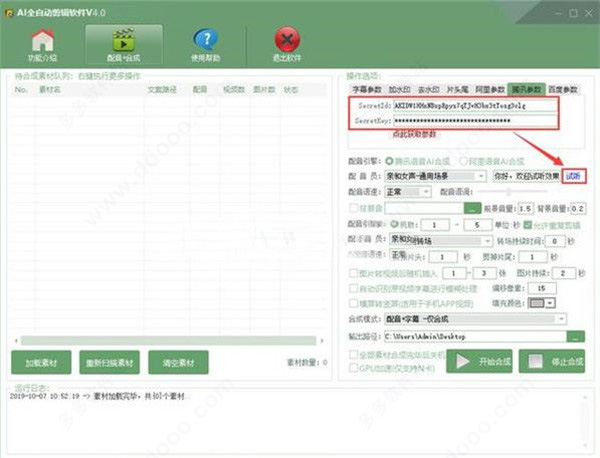Switch to 腾讯参数 tab
This screenshot has height=458, width=600.
(x=526, y=90)
